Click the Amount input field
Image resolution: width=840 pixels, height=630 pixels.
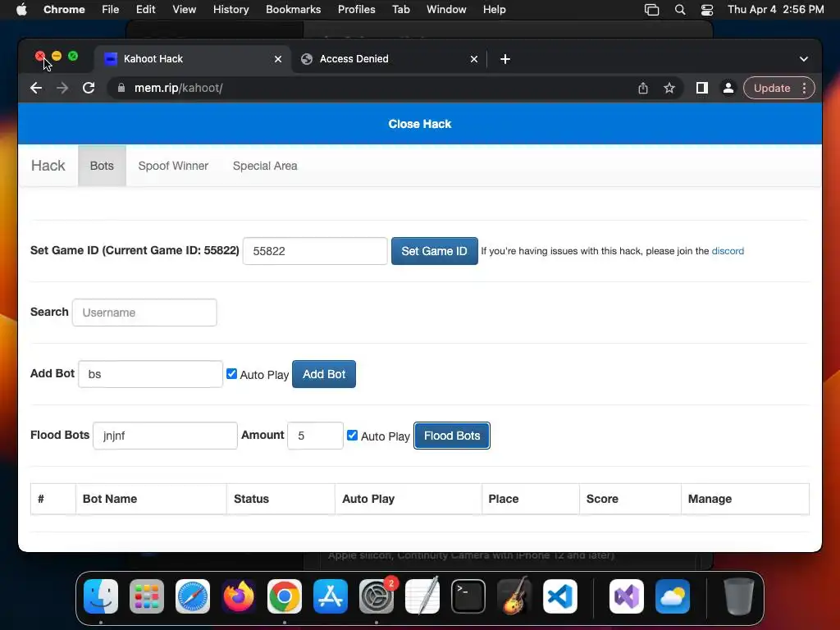[315, 436]
